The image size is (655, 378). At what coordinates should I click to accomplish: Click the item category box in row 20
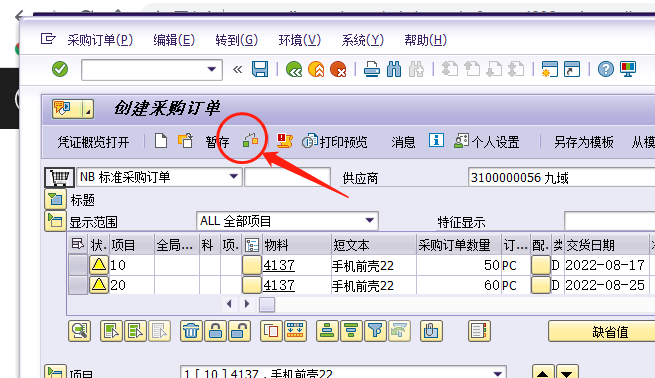click(x=251, y=285)
